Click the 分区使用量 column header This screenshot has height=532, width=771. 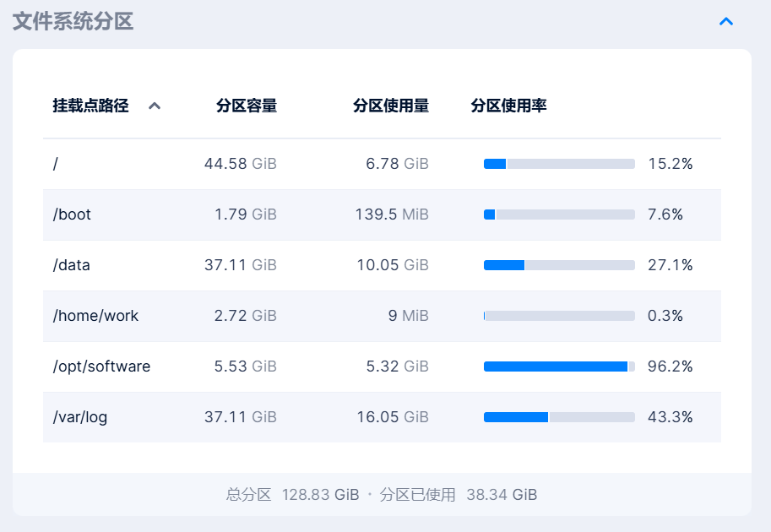point(390,106)
